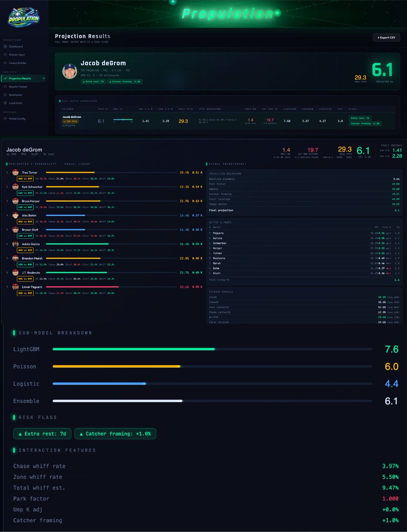Screen dimensions: 407x532
Task: Click Bryce Harper's batter avatar
Action: 16,201
